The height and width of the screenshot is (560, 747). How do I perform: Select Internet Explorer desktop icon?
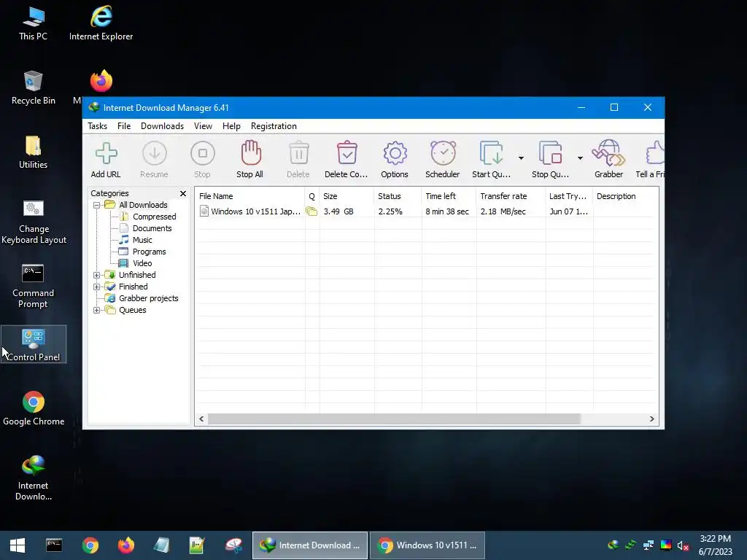point(101,24)
